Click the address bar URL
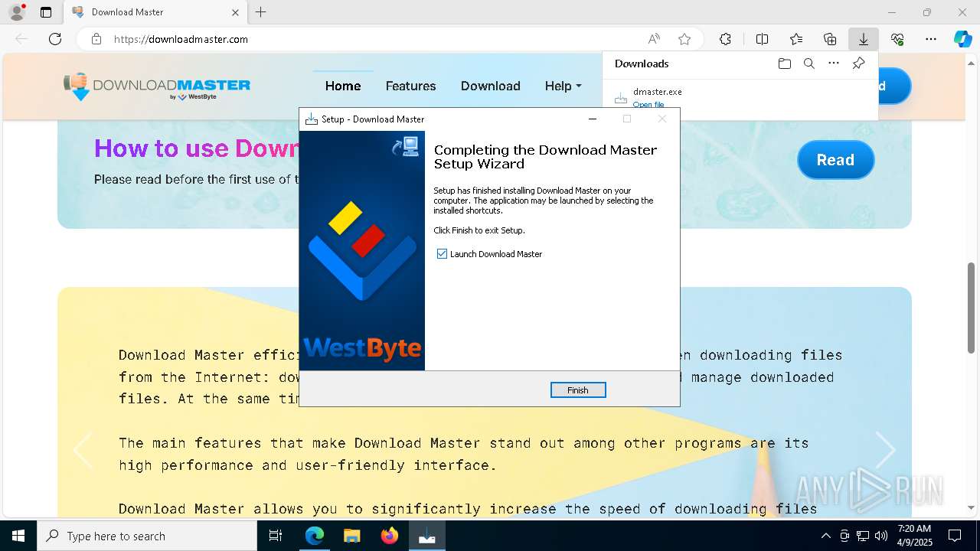Image resolution: width=980 pixels, height=551 pixels. click(x=181, y=39)
